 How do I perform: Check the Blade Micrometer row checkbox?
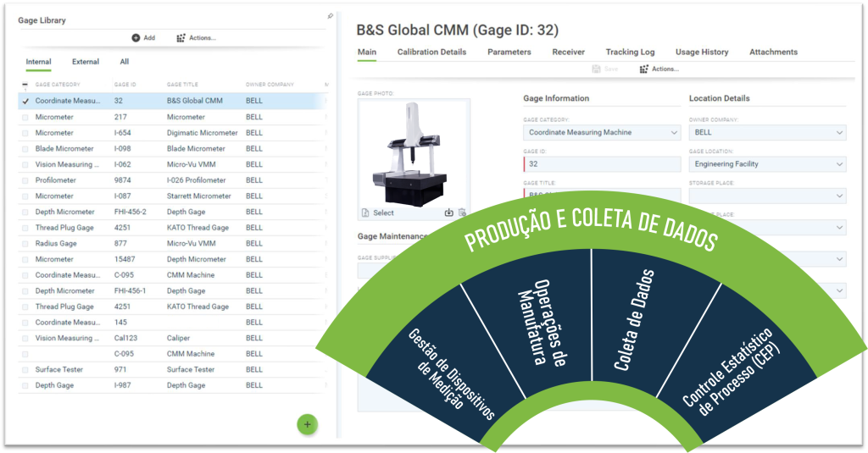click(x=25, y=149)
